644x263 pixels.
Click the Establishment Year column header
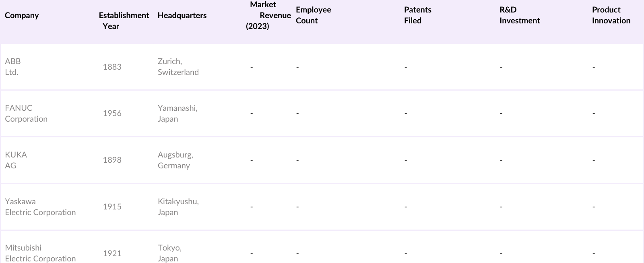(124, 21)
